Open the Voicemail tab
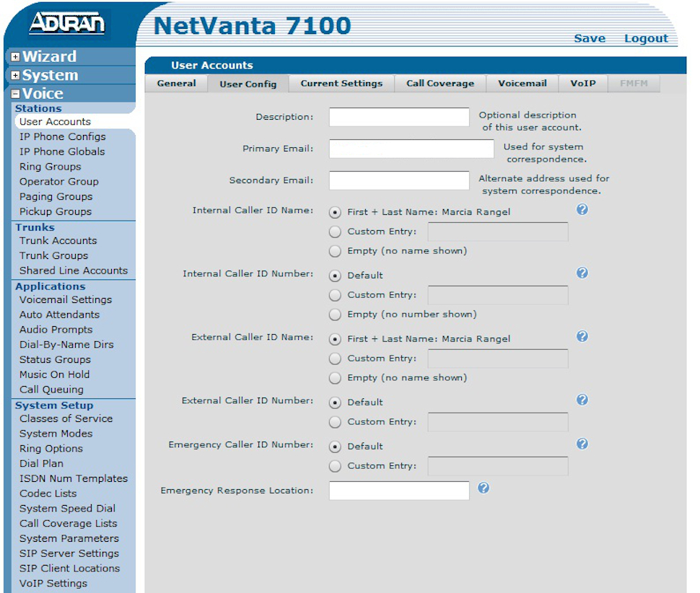The width and height of the screenshot is (700, 593). 522,84
